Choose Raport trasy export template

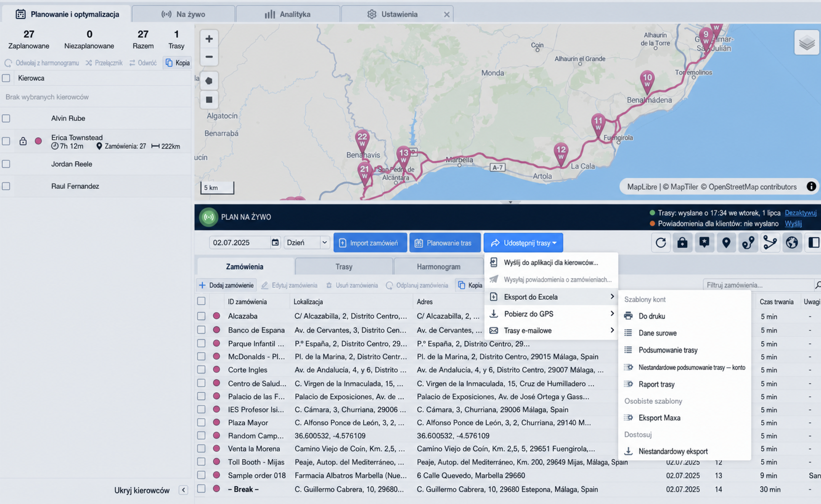pyautogui.click(x=684, y=384)
